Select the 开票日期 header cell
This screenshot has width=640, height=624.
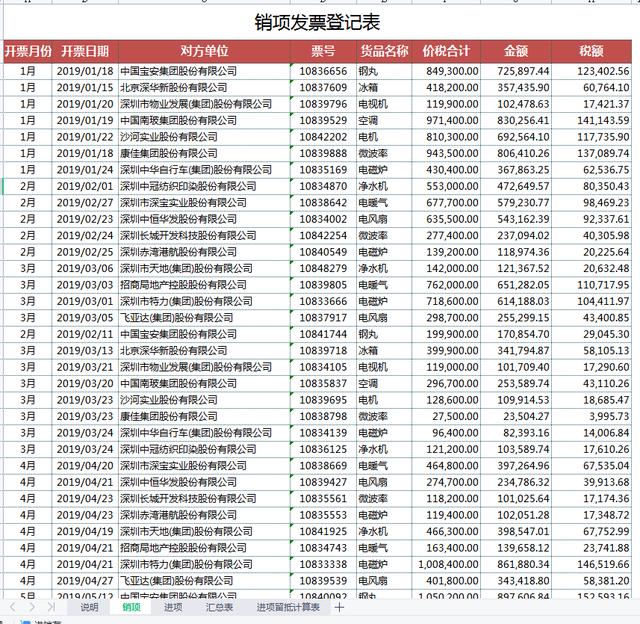coord(85,51)
